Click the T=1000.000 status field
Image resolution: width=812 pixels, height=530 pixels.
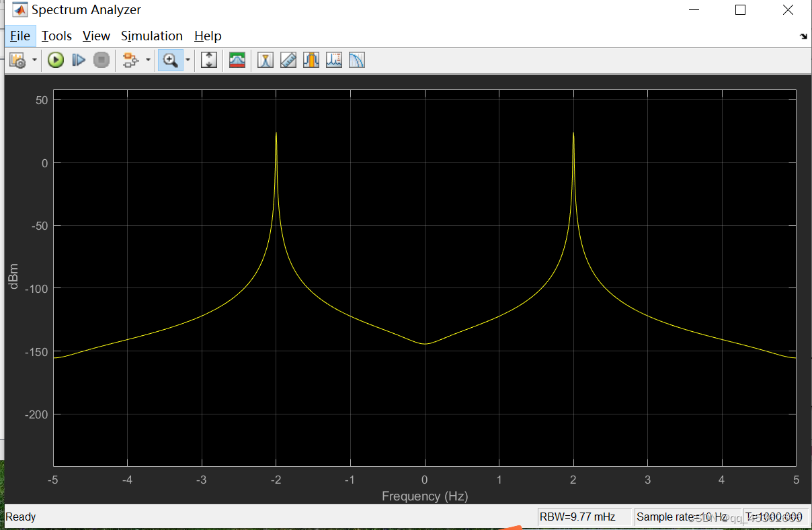(x=775, y=517)
